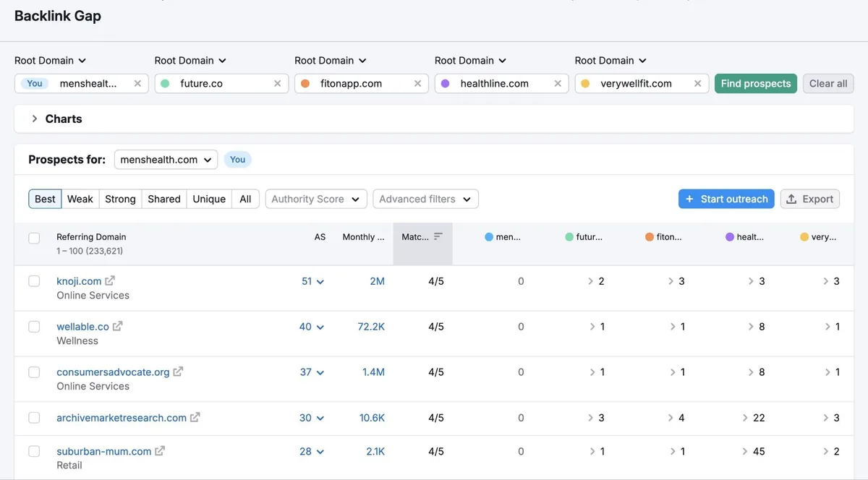Open Root Domain dropdown above healthline.com
This screenshot has width=868, height=480.
(x=470, y=60)
